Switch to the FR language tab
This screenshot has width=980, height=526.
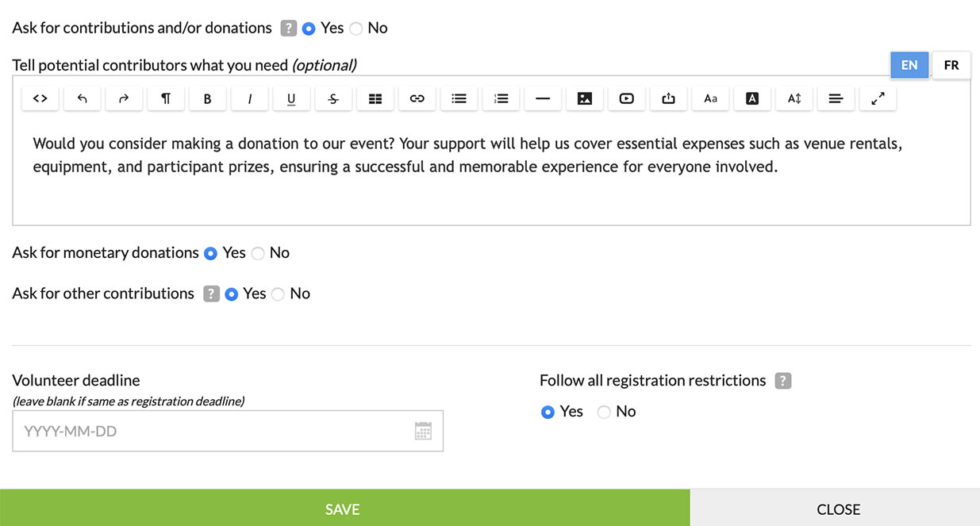pyautogui.click(x=951, y=65)
